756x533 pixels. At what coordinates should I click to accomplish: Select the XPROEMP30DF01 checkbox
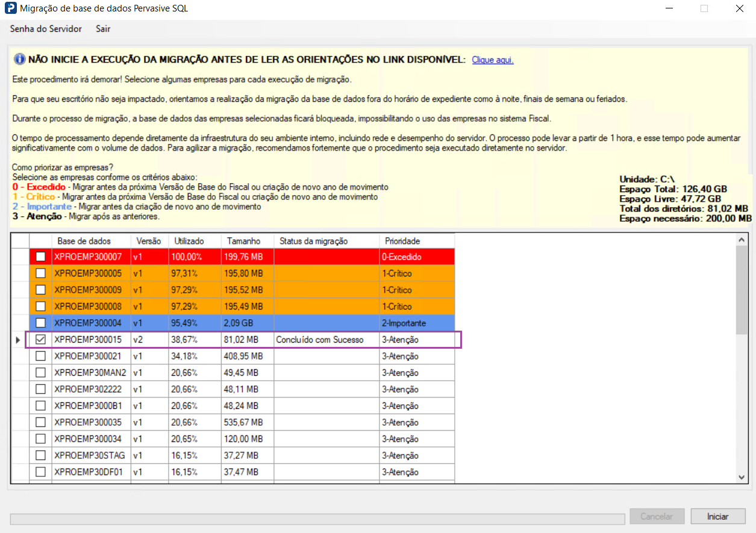(40, 472)
